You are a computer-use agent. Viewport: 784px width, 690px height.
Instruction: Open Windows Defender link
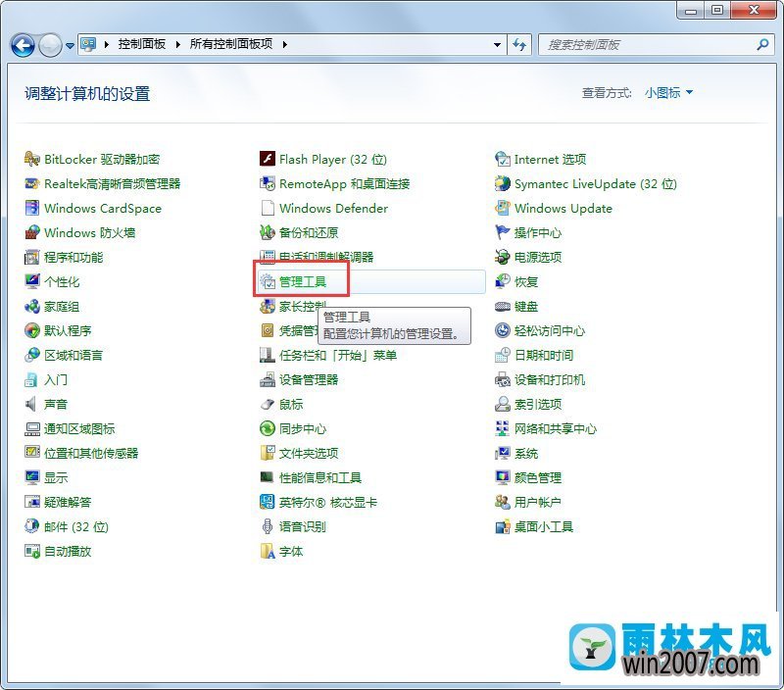tap(333, 208)
